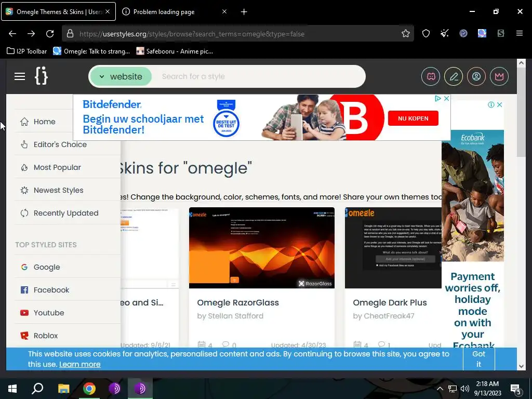Accept cookies with 'Got it' button

pyautogui.click(x=478, y=358)
